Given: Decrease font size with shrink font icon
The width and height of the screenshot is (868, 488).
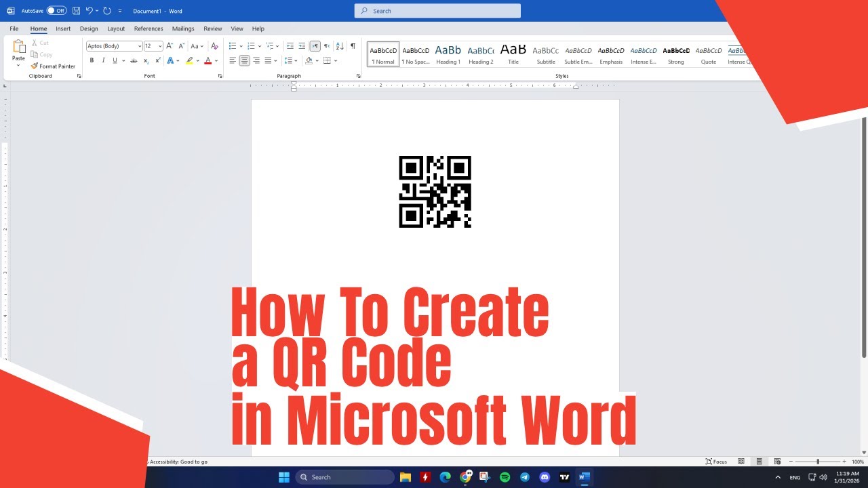Looking at the screenshot, I should pyautogui.click(x=181, y=46).
